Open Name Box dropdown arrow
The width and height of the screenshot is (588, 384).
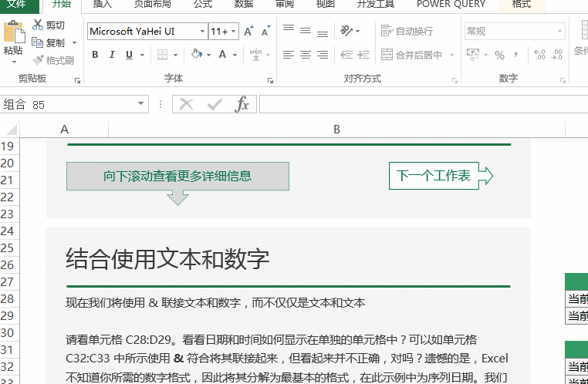(141, 104)
